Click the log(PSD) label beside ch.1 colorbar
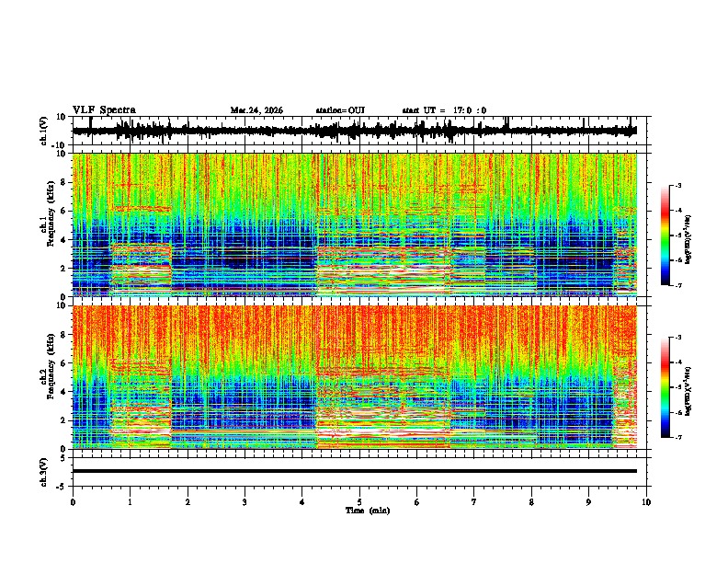Viewport: 728px width, 563px height. 688,240
